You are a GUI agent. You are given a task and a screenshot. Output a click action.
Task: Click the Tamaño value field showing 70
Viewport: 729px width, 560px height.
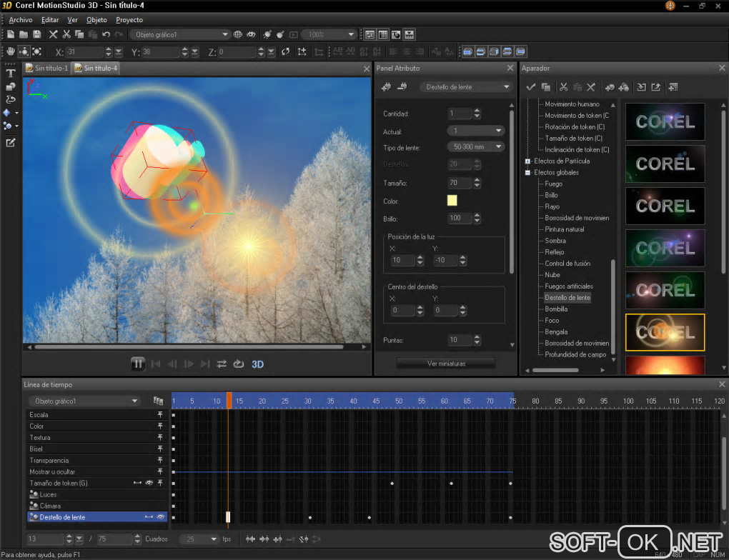[460, 183]
